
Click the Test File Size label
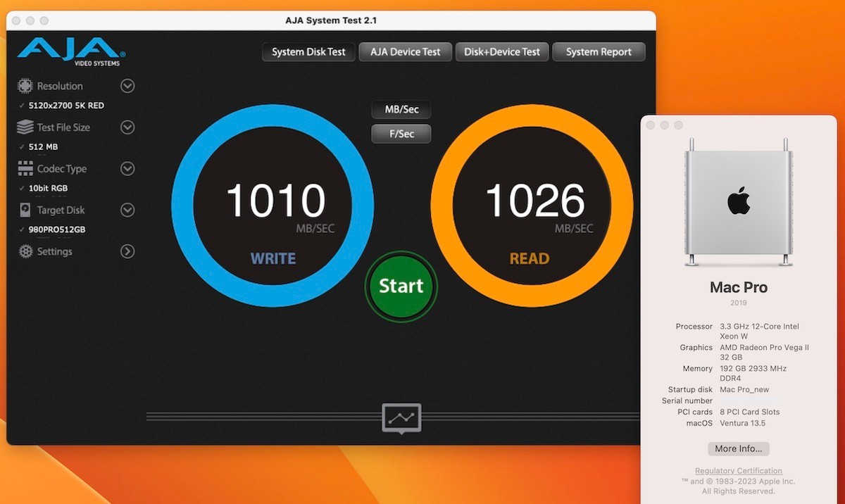tap(63, 127)
